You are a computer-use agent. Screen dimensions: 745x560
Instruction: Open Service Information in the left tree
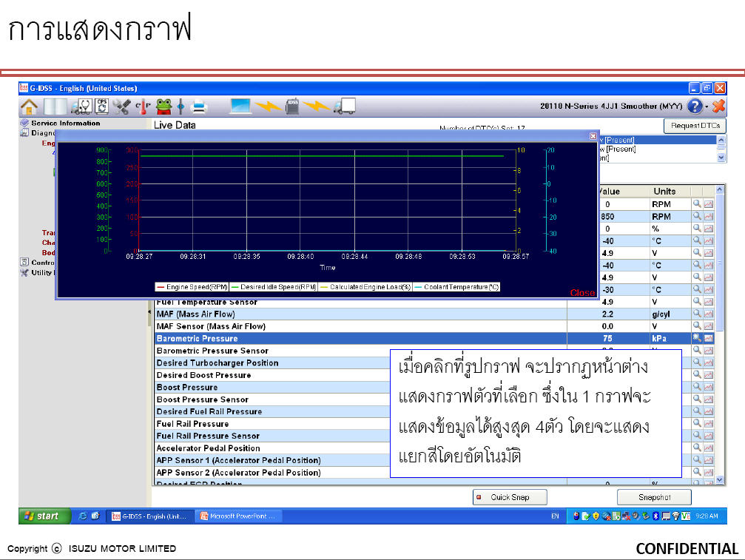click(x=66, y=123)
